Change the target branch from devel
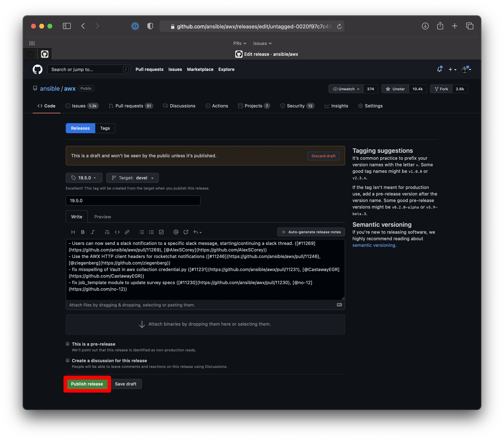This screenshot has width=504, height=440. click(133, 178)
